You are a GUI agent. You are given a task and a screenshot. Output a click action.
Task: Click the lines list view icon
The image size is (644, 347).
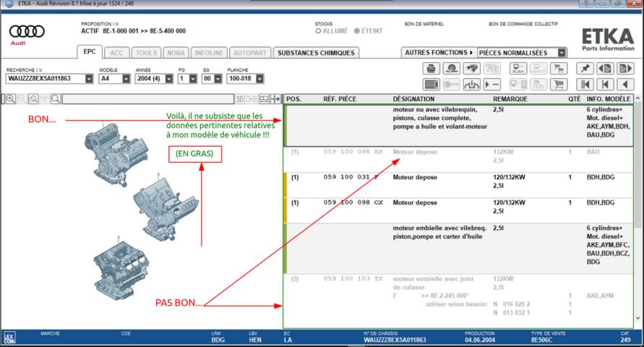(x=432, y=85)
